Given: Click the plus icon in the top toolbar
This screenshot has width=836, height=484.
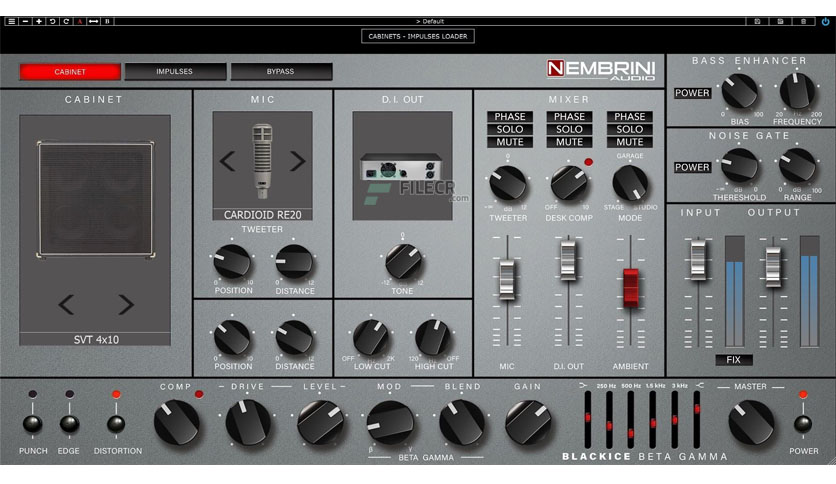Looking at the screenshot, I should (x=39, y=21).
